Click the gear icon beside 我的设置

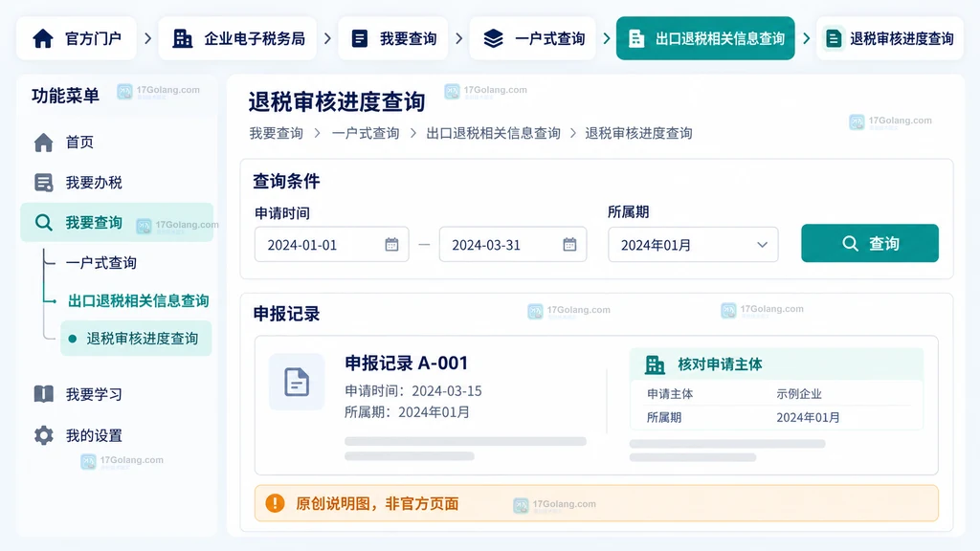(44, 435)
